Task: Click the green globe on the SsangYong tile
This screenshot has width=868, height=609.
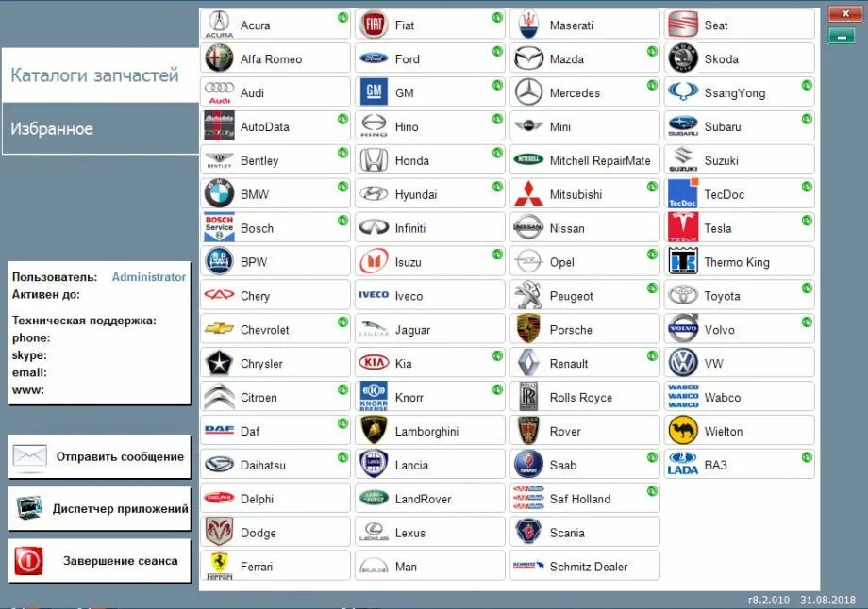Action: 807,85
